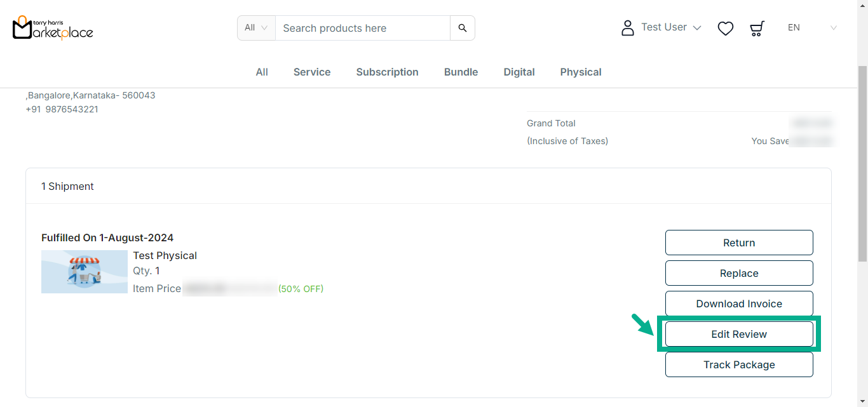The width and height of the screenshot is (868, 407).
Task: Switch to the Service category tab
Action: pyautogui.click(x=312, y=72)
